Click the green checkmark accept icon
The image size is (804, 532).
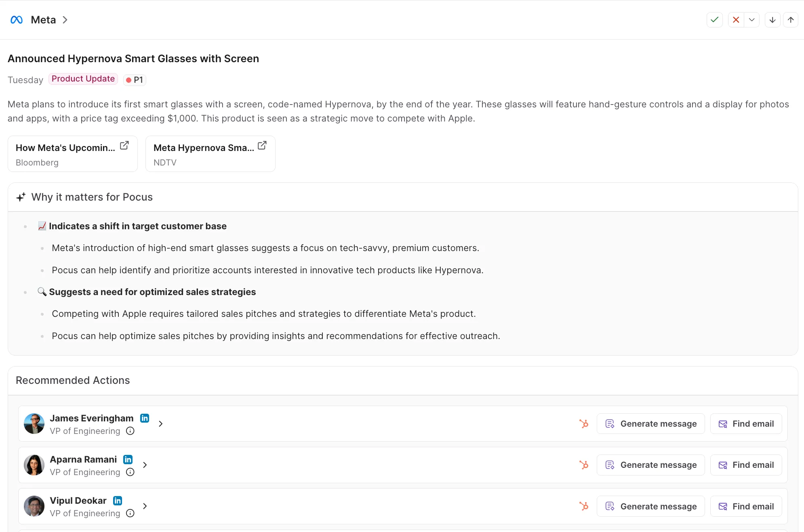[714, 20]
